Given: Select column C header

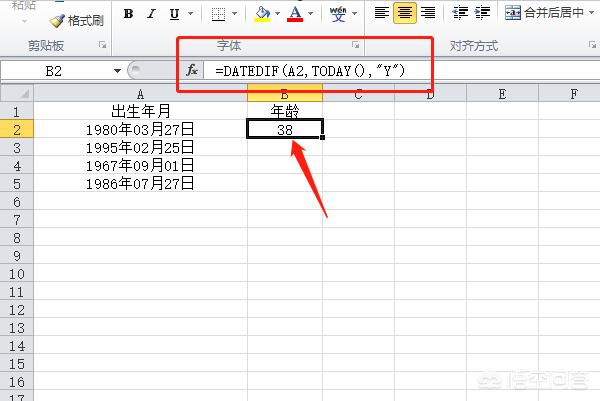Looking at the screenshot, I should tap(357, 94).
